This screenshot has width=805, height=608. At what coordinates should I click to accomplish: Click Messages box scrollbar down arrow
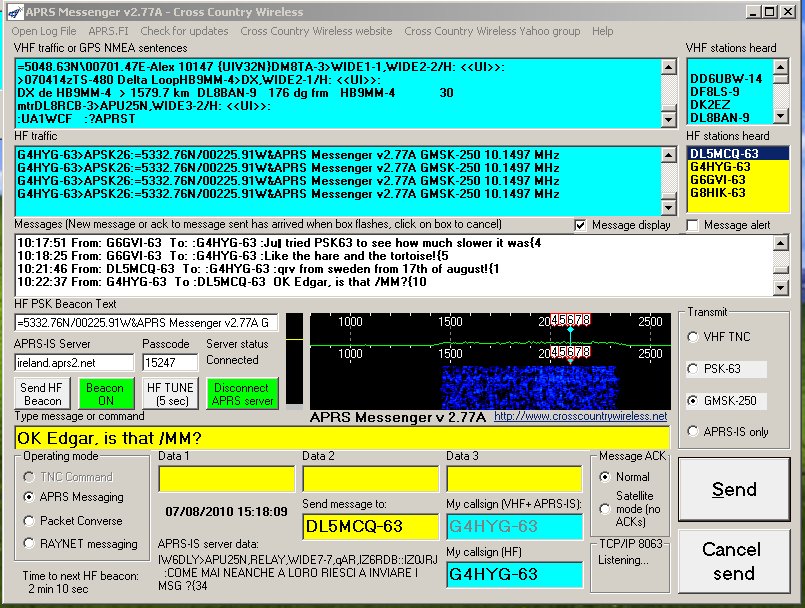(x=780, y=288)
